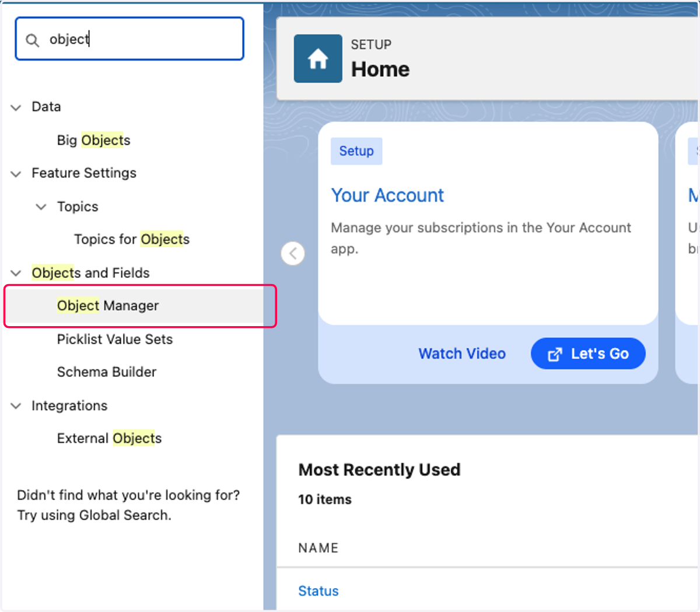The width and height of the screenshot is (700, 612).
Task: Click the Setup Home house icon
Action: click(x=318, y=58)
